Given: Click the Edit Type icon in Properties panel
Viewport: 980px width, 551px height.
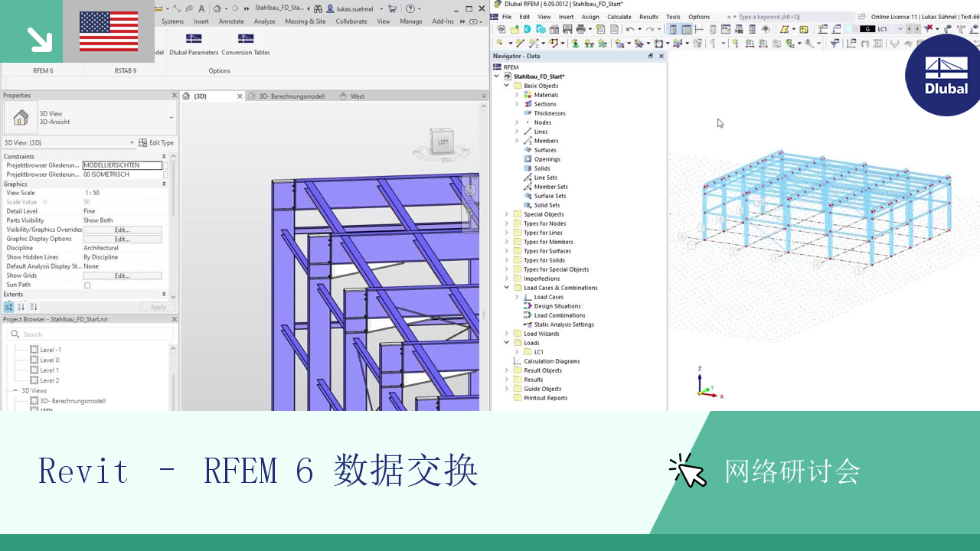Looking at the screenshot, I should point(142,142).
